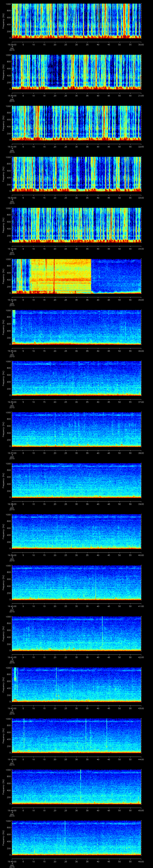Click the spectrogram panel starting at 19:32:00
The width and height of the screenshot is (153, 868).
pyautogui.click(x=77, y=174)
